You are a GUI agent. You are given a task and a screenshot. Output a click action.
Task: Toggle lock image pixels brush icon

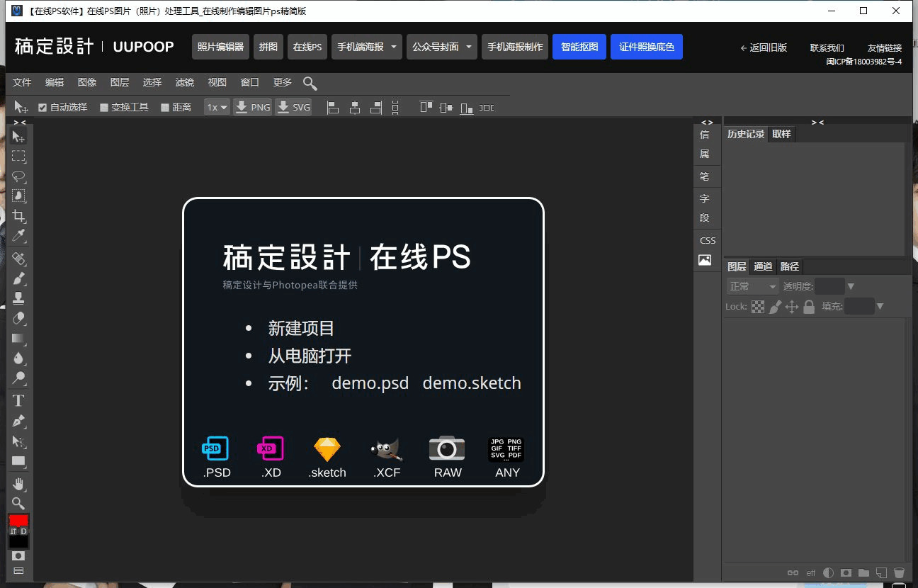click(x=776, y=307)
